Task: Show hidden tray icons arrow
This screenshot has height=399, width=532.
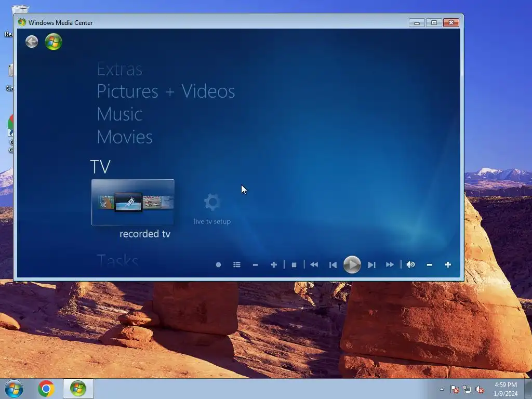Action: click(x=442, y=389)
